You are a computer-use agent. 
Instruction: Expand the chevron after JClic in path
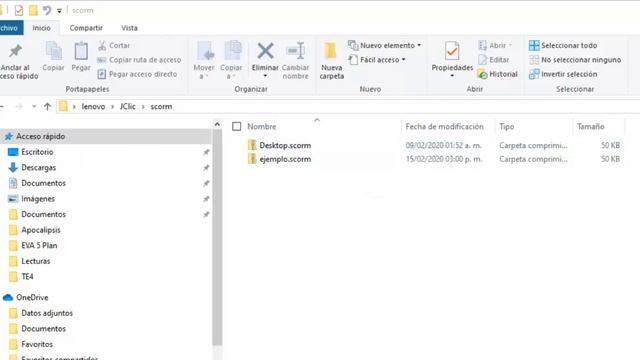pos(143,107)
